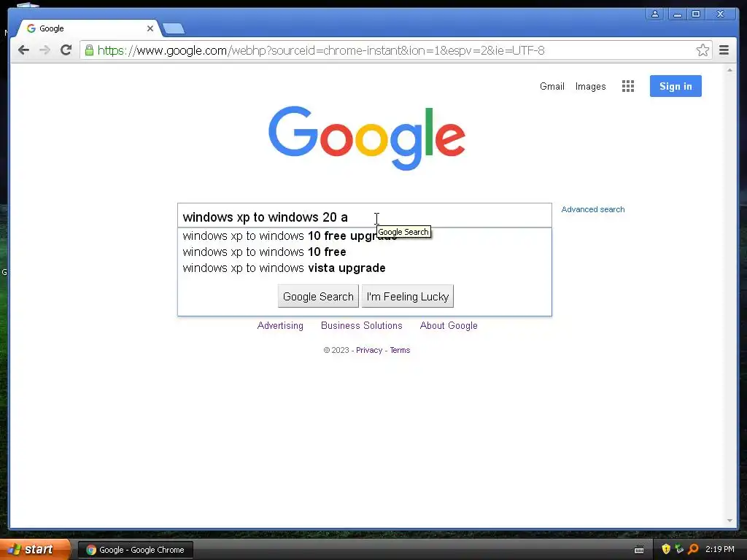747x560 pixels.
Task: Bookmark this page with the star icon
Action: 703,50
